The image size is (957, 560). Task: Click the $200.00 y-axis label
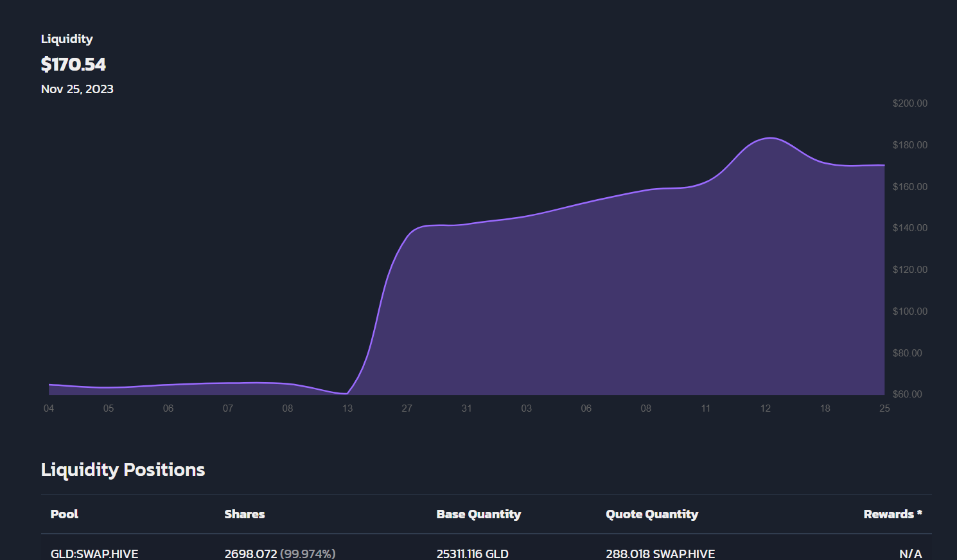(909, 103)
